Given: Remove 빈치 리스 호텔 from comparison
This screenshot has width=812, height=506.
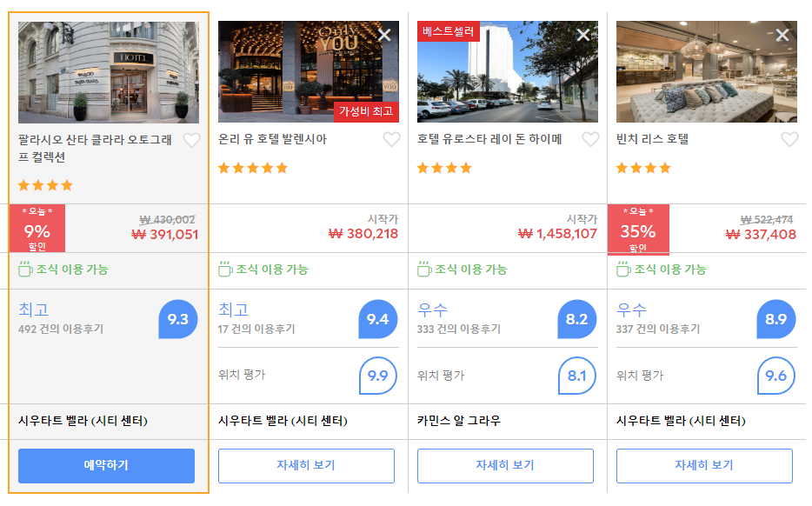Looking at the screenshot, I should [x=782, y=36].
